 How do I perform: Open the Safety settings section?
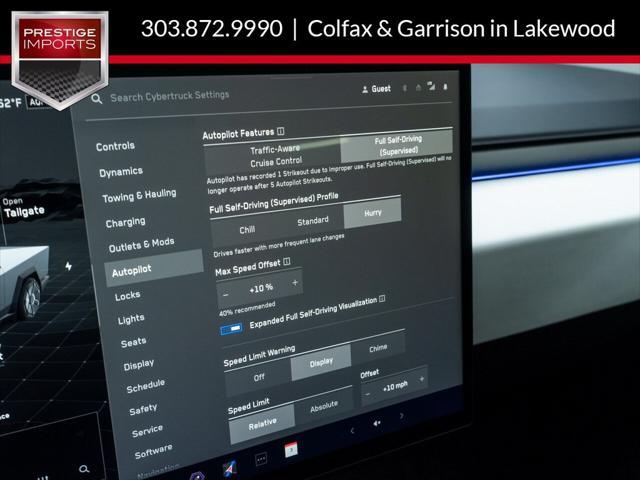pyautogui.click(x=143, y=409)
